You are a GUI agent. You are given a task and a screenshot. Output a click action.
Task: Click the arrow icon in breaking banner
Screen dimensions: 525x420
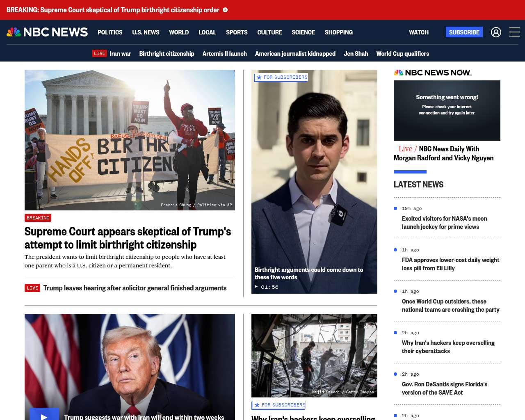point(225,10)
